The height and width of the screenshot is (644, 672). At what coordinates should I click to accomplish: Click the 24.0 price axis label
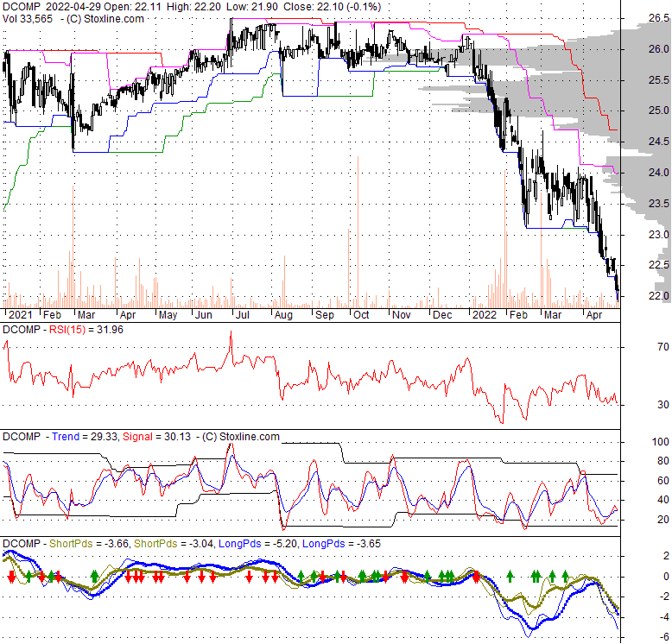tap(659, 173)
